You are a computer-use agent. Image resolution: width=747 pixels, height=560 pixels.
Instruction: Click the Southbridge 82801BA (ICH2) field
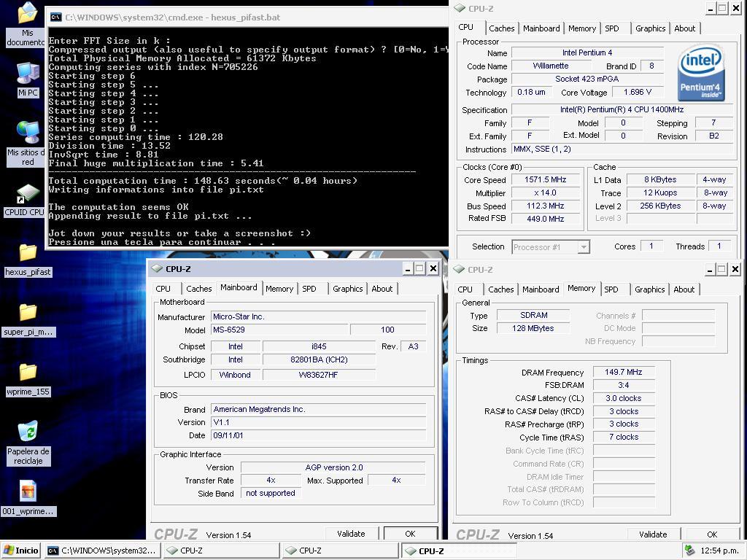point(319,359)
